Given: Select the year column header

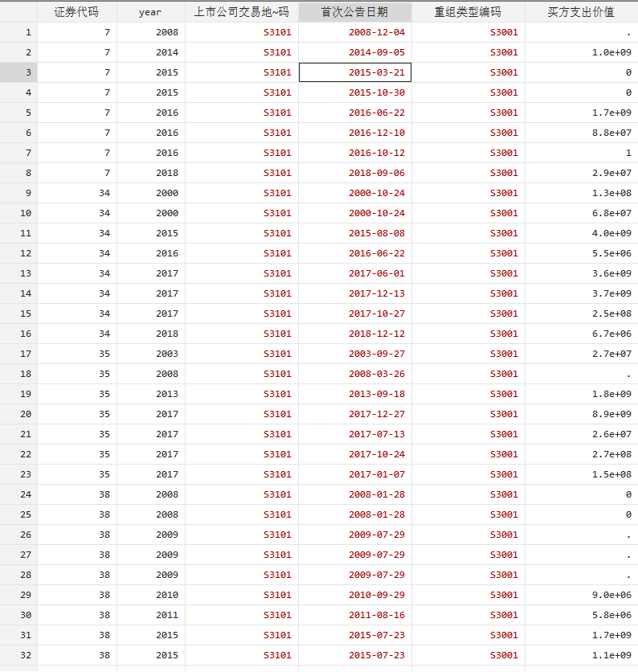Looking at the screenshot, I should click(x=150, y=12).
